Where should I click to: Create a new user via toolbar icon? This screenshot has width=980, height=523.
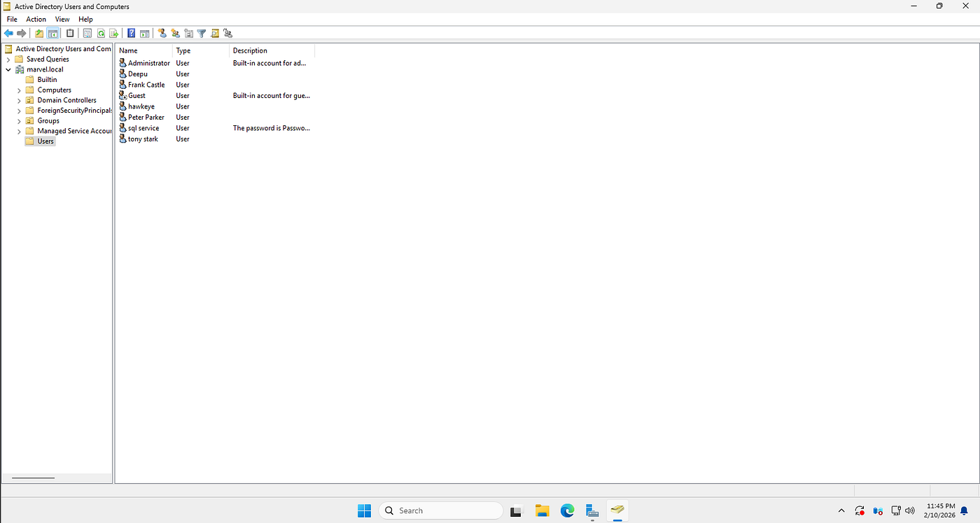coord(162,33)
